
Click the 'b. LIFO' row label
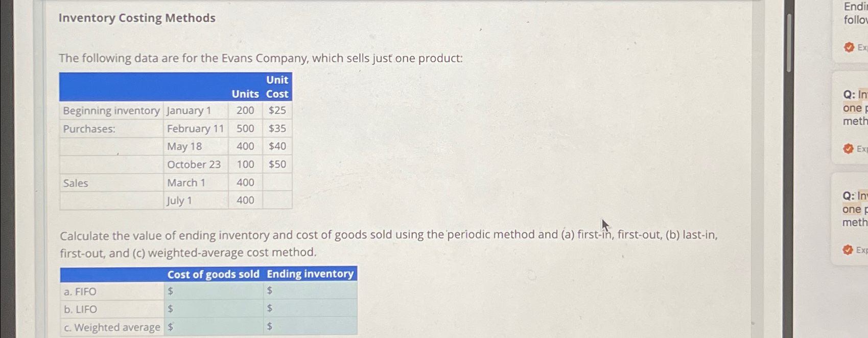pos(80,309)
